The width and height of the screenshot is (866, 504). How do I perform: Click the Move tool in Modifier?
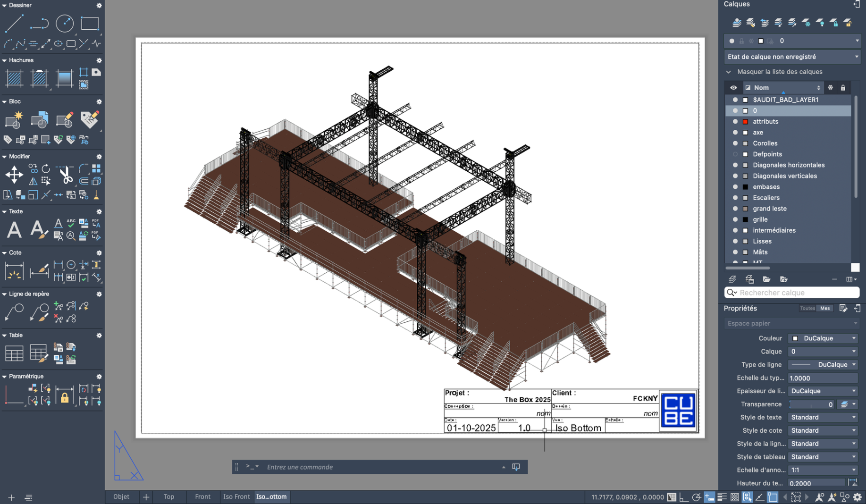click(x=14, y=175)
